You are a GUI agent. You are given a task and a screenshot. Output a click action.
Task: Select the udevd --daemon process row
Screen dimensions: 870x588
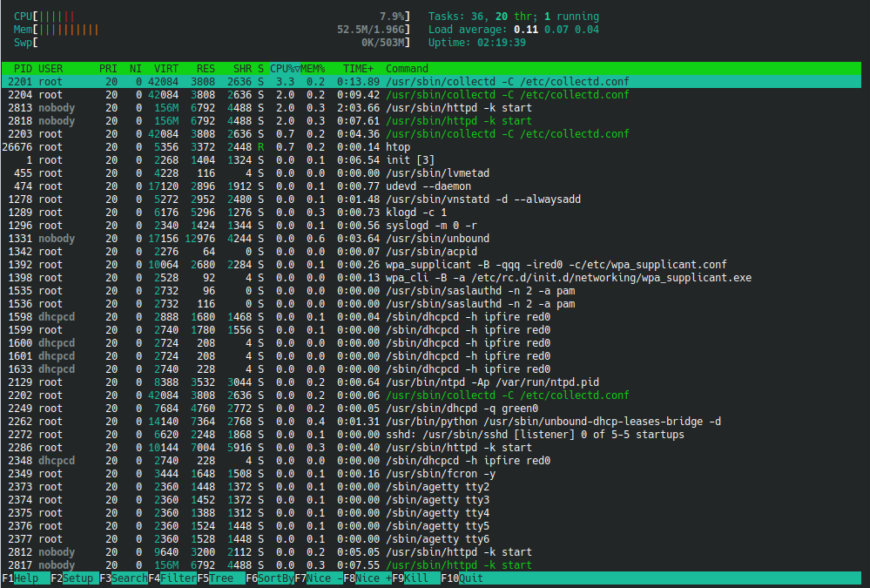[431, 186]
